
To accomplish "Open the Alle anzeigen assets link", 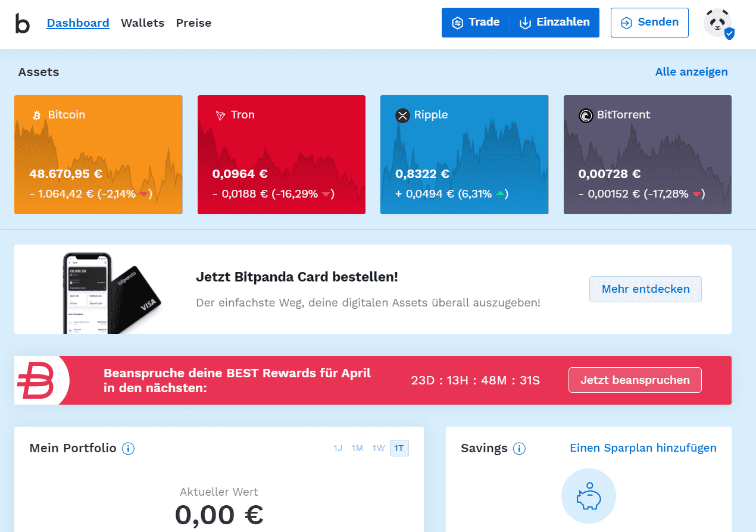I will [x=692, y=72].
